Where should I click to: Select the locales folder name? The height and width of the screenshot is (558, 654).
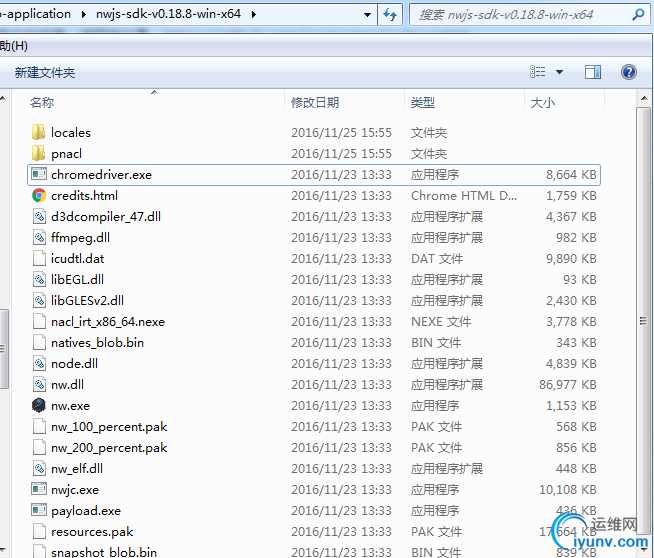(x=70, y=133)
